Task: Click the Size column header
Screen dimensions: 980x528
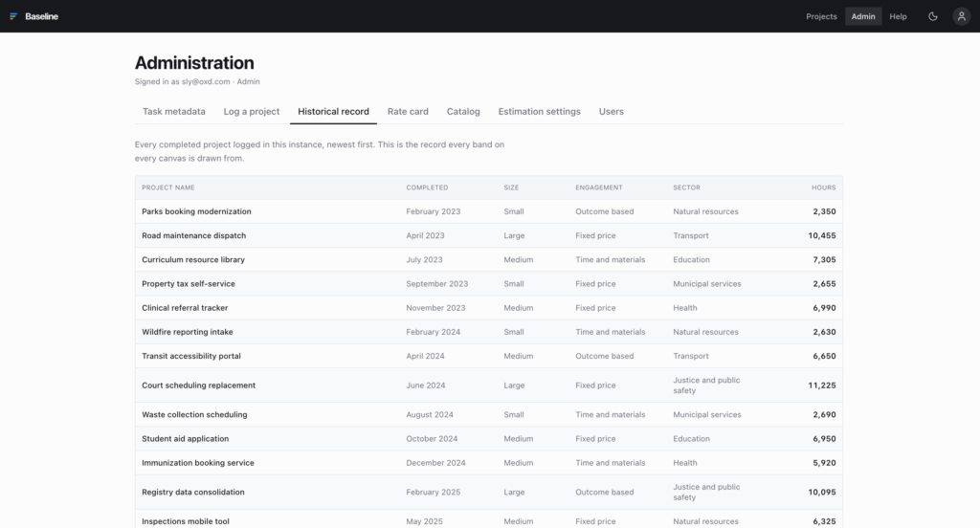Action: coord(511,187)
